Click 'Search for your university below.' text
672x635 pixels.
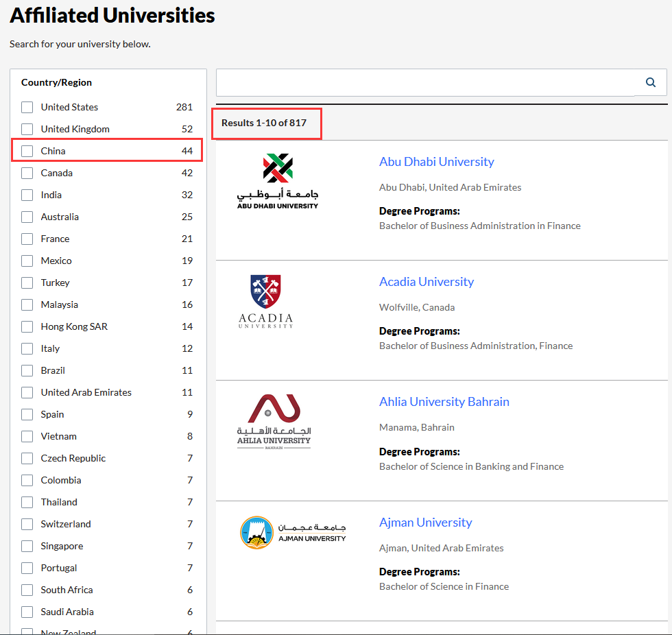coord(80,44)
